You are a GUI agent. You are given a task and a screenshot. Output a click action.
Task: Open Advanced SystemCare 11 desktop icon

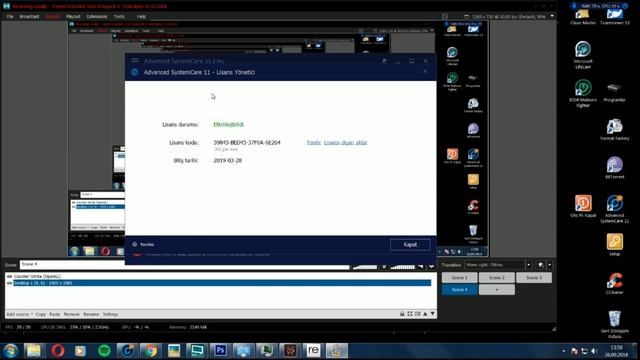(x=614, y=209)
